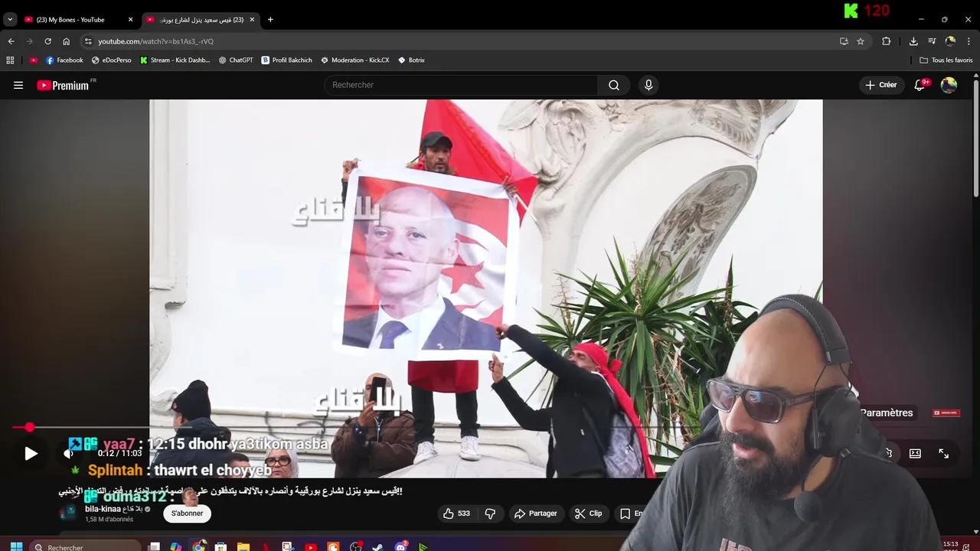This screenshot has width=980, height=551.
Task: Click the page vertical scrollbar
Action: (x=975, y=138)
